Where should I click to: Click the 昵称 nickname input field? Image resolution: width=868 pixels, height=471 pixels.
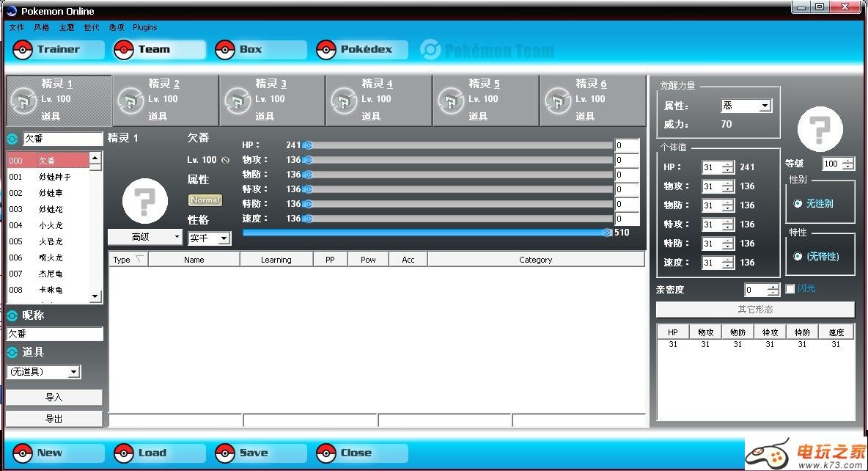click(55, 334)
